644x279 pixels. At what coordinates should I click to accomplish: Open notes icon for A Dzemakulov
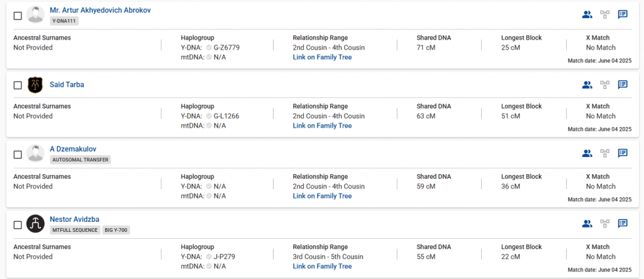(x=623, y=153)
